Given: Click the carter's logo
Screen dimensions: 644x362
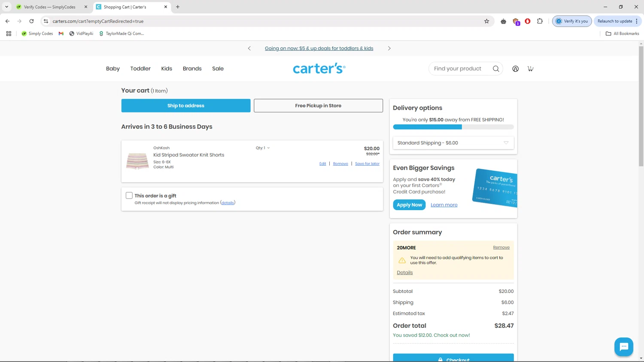Looking at the screenshot, I should click(319, 69).
